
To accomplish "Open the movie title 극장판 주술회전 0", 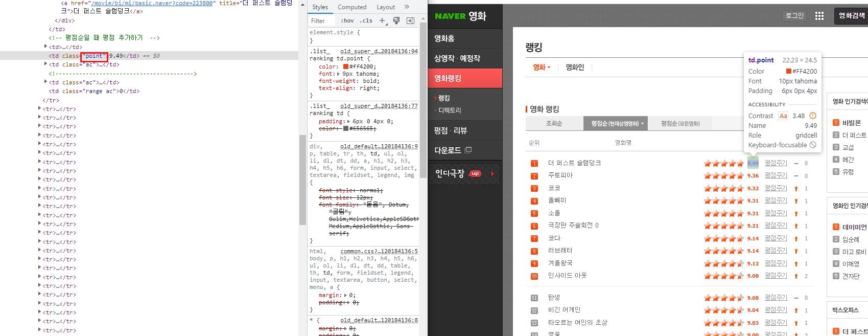I will [573, 226].
